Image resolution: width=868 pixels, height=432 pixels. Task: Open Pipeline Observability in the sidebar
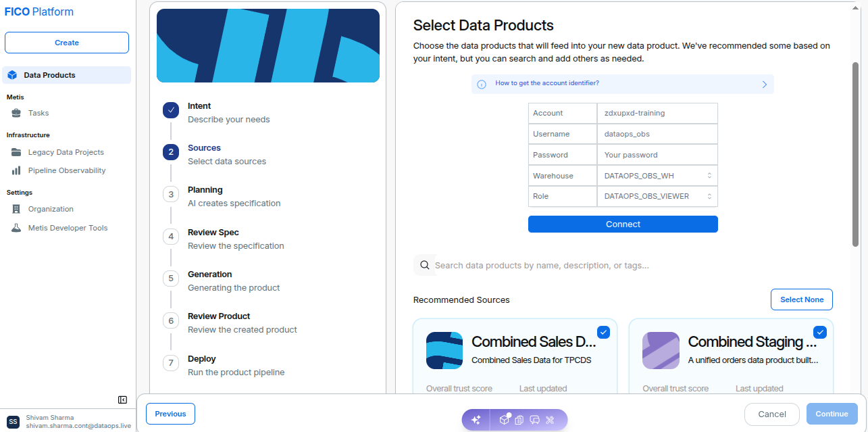(66, 170)
